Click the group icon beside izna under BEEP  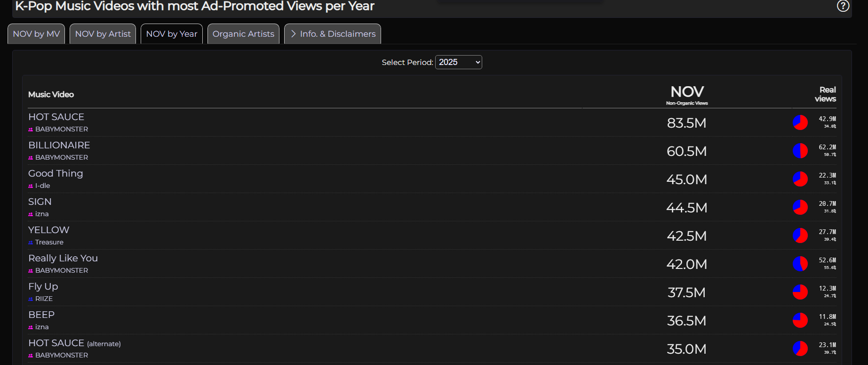click(31, 327)
